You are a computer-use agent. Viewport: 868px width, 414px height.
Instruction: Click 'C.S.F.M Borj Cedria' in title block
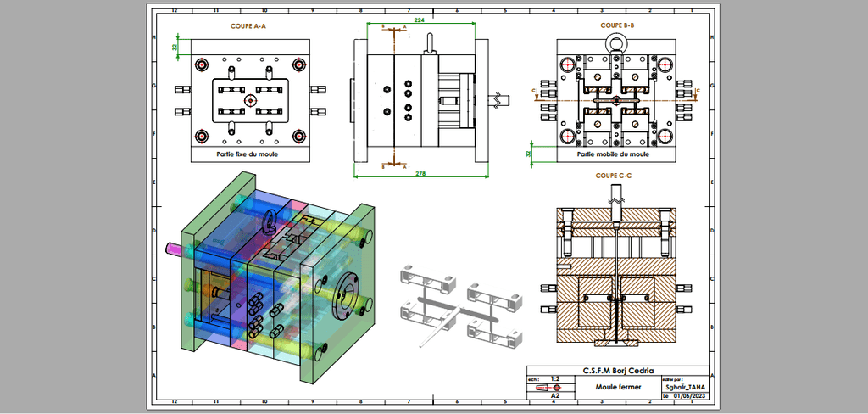pos(618,371)
